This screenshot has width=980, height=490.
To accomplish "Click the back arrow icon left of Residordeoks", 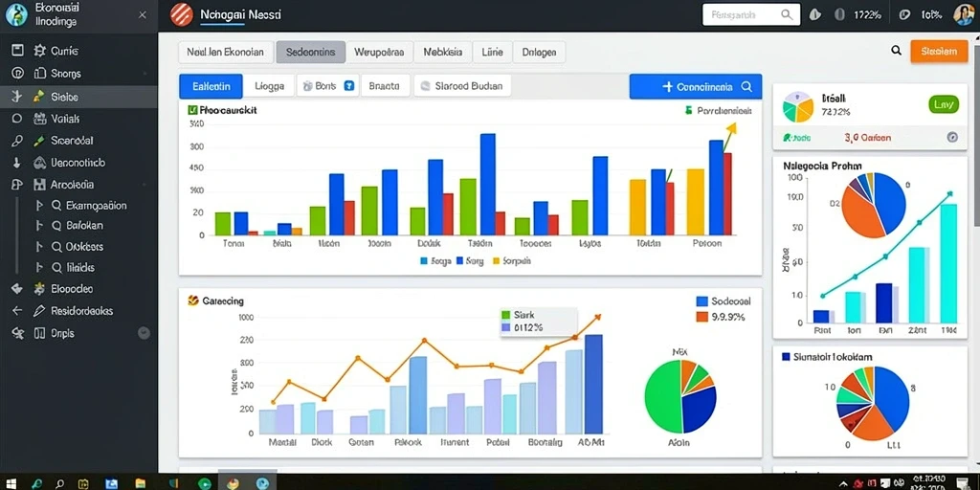I will click(17, 311).
